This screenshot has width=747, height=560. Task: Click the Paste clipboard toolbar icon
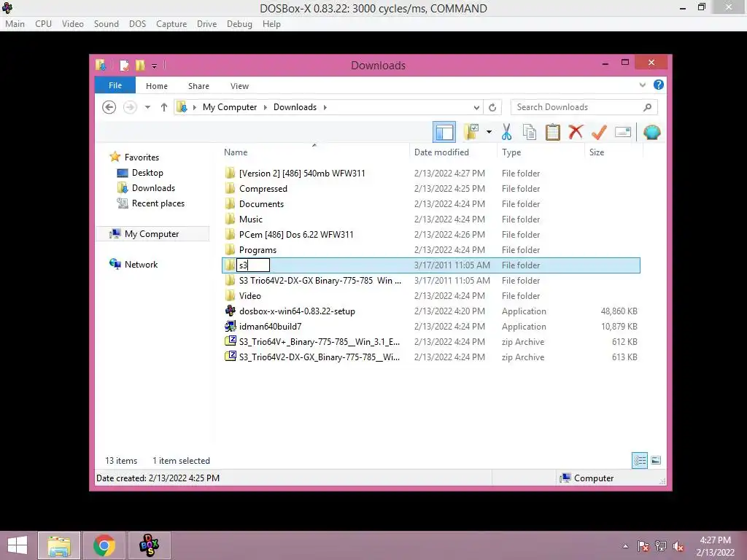[553, 132]
